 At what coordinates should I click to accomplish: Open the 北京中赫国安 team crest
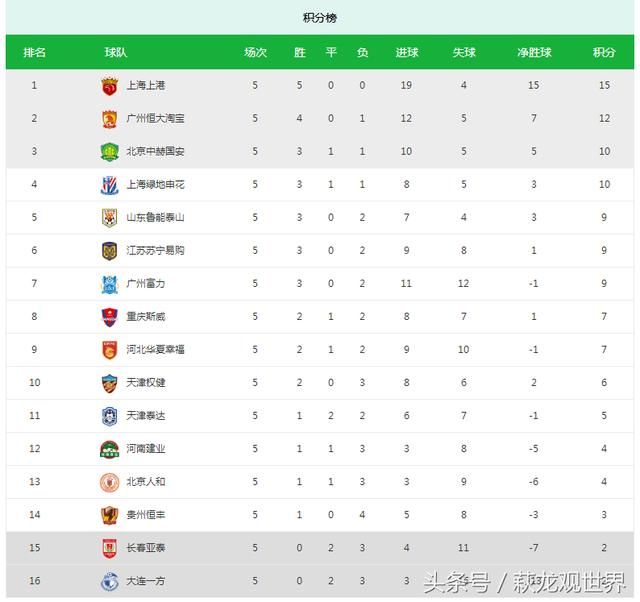109,152
